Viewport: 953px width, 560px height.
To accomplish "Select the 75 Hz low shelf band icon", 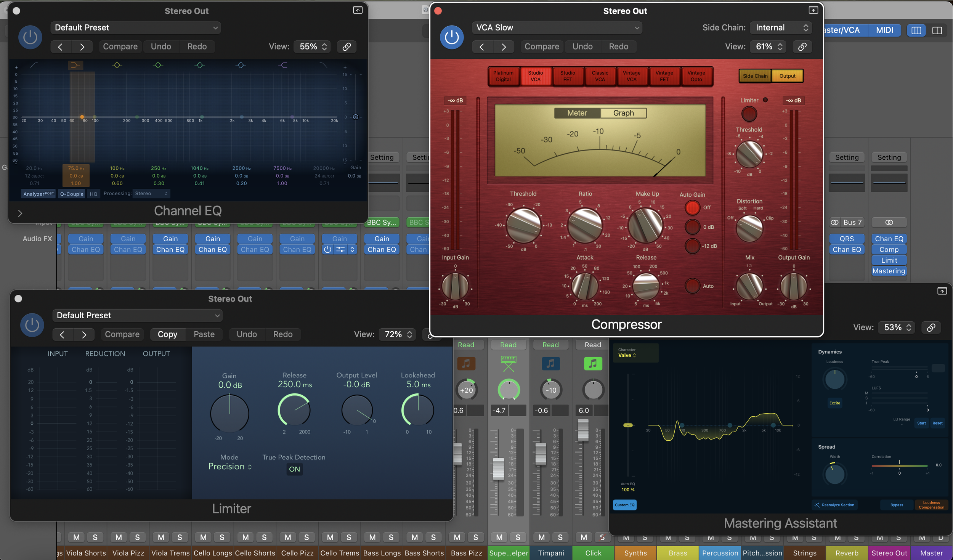I will coord(75,66).
